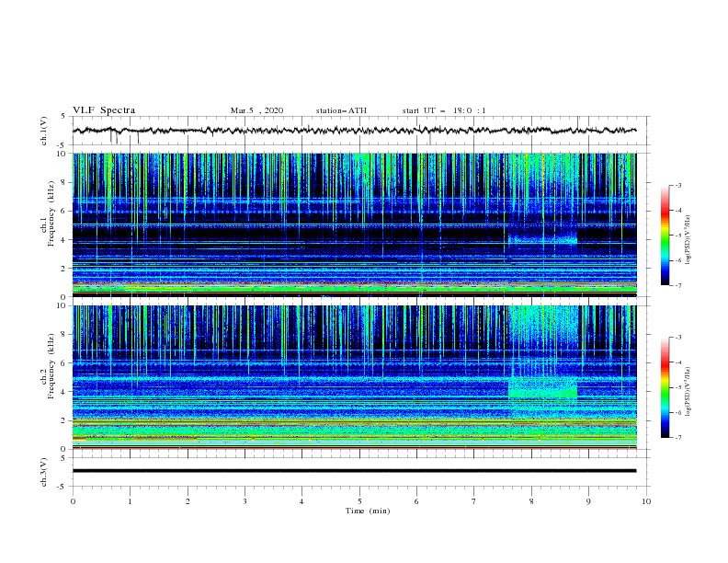The height and width of the screenshot is (563, 728).
Task: Click the ch.3 flat black voltage trace
Action: (354, 471)
